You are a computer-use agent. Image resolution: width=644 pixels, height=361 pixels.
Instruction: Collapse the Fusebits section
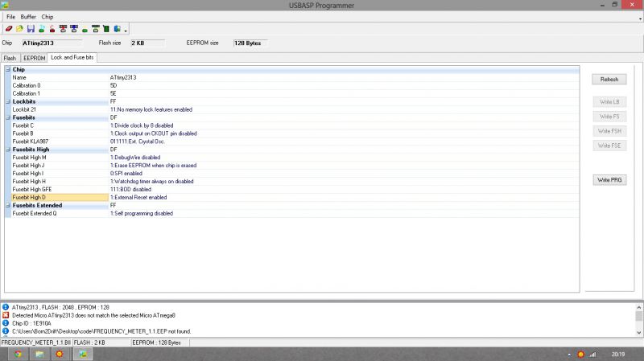pos(8,117)
